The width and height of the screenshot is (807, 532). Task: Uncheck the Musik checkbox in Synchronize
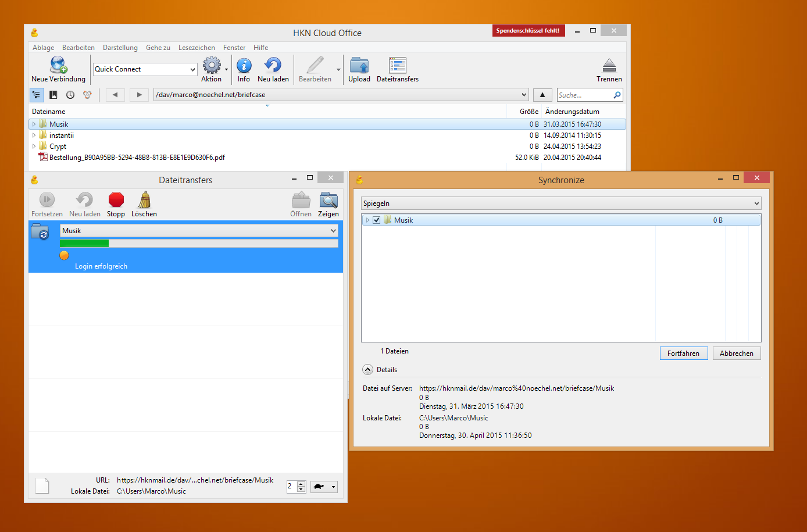click(377, 220)
